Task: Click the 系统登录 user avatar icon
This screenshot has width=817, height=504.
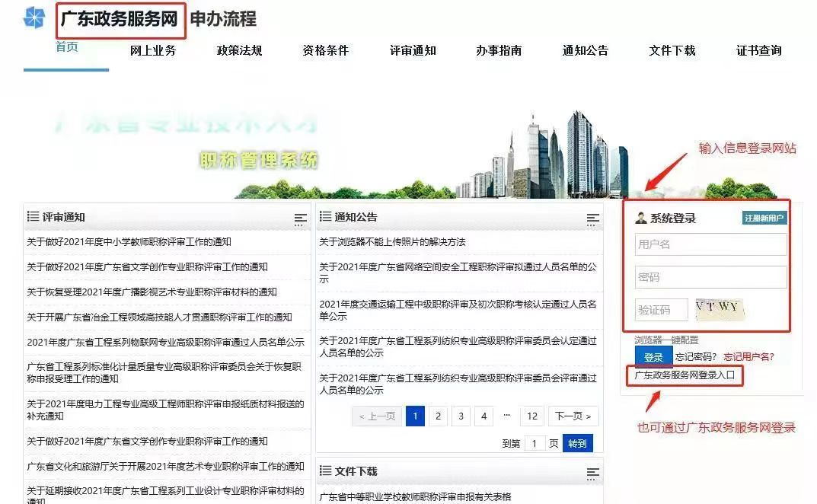Action: click(641, 219)
